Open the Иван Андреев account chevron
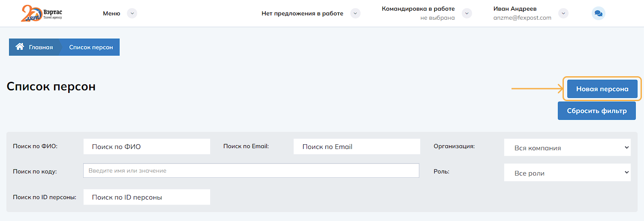 pyautogui.click(x=563, y=13)
